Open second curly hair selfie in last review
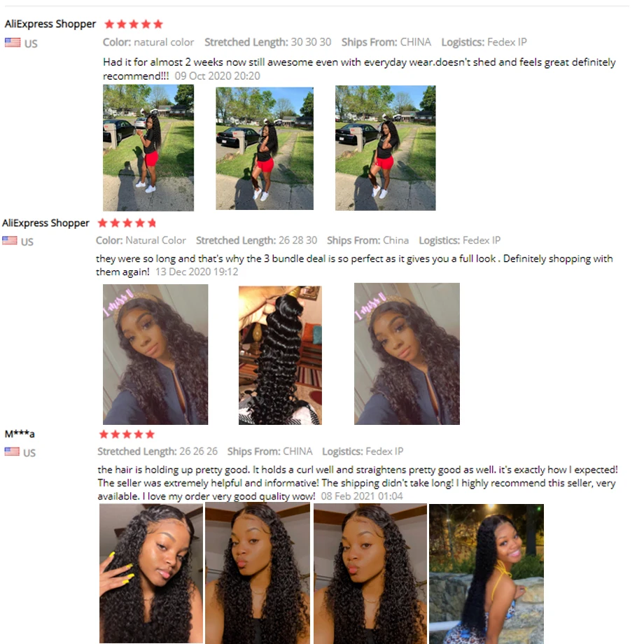 [x=258, y=573]
